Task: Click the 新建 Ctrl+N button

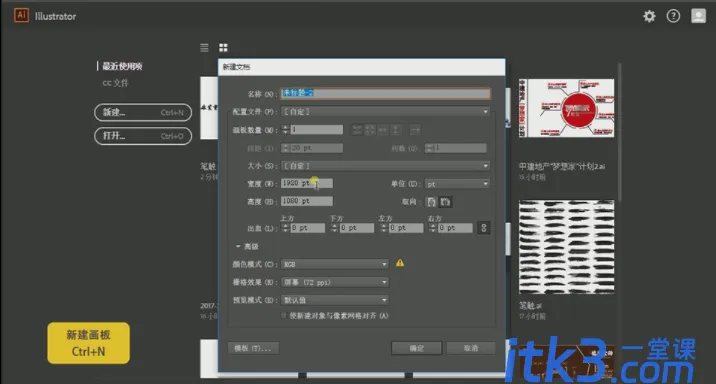Action: pyautogui.click(x=143, y=112)
